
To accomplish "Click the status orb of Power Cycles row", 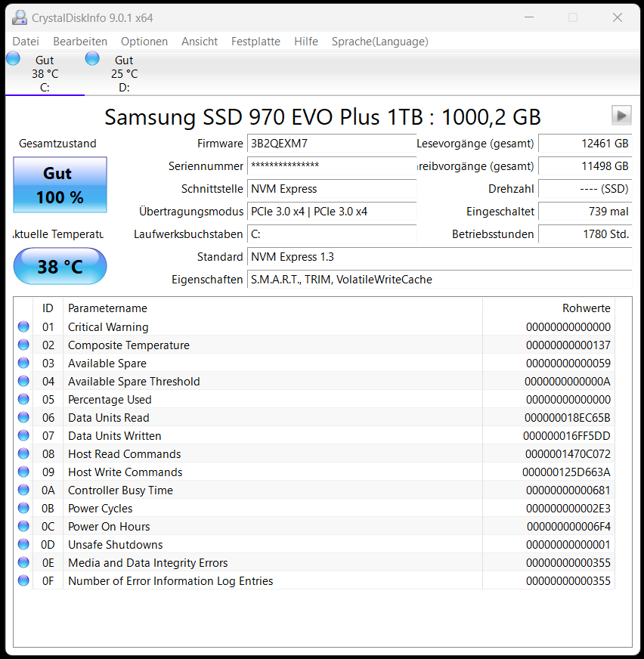I will 23,508.
